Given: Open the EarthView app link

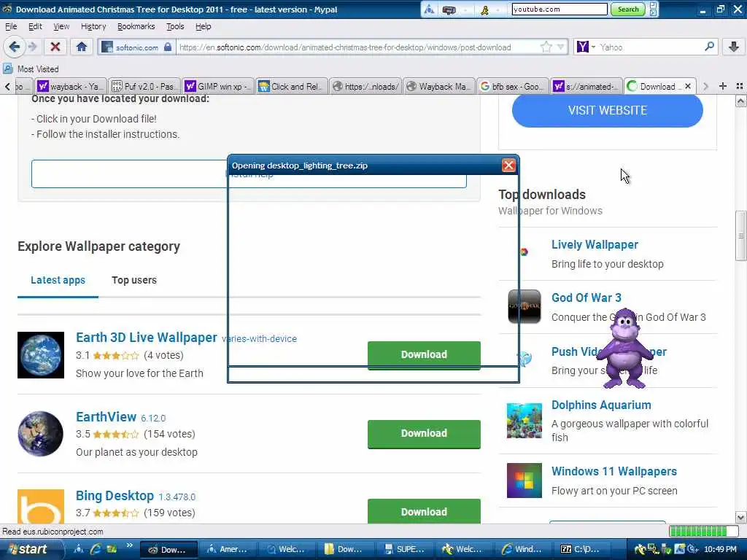Looking at the screenshot, I should (106, 416).
